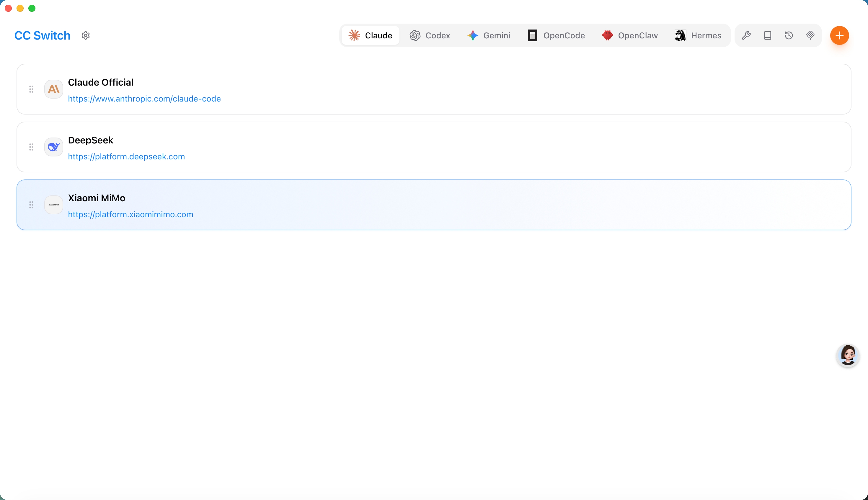Select the "Claude Official" provider name

(x=101, y=82)
